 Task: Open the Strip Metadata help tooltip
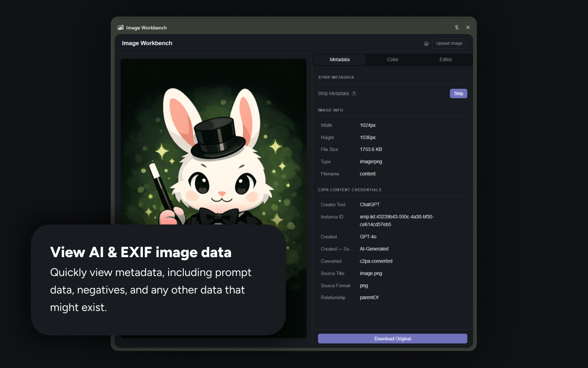354,93
